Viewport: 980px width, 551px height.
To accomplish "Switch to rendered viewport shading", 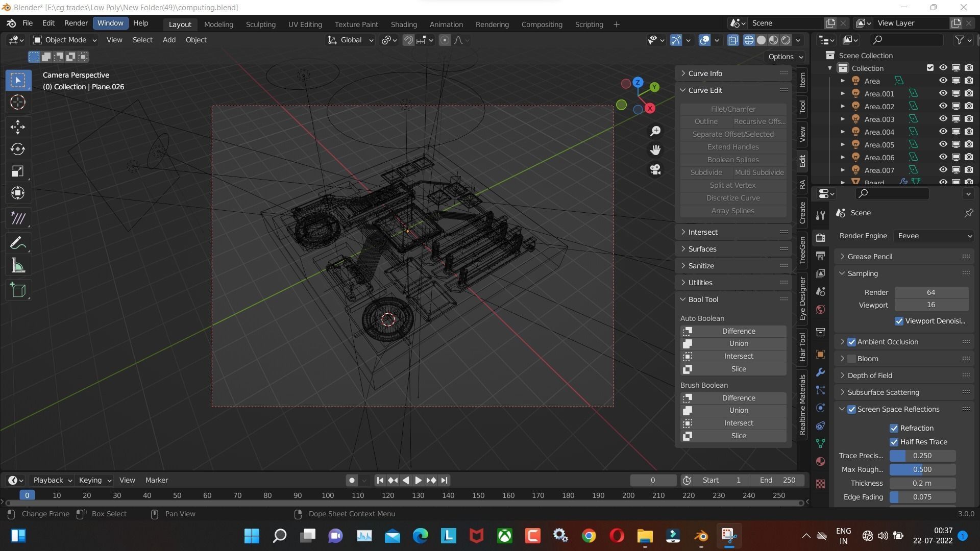I will pyautogui.click(x=786, y=40).
